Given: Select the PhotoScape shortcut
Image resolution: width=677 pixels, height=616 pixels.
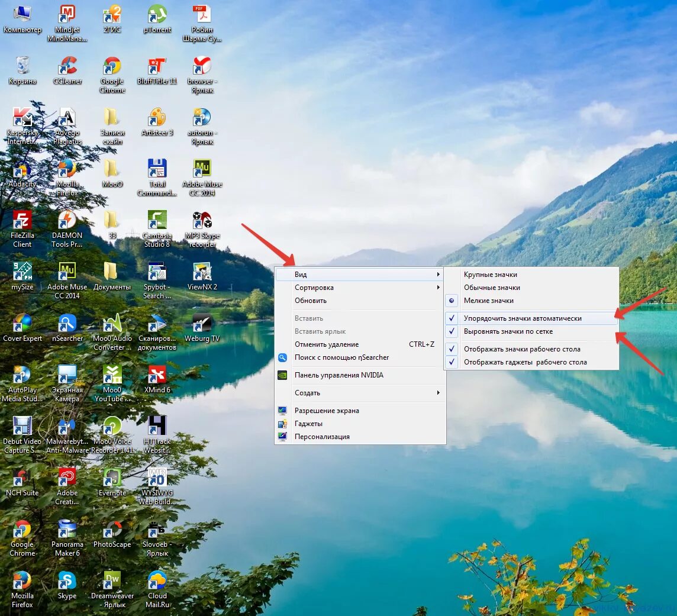Looking at the screenshot, I should tap(112, 534).
